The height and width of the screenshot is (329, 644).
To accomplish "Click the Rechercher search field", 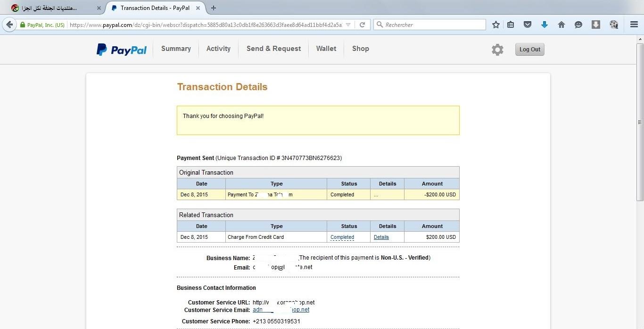I will point(429,25).
